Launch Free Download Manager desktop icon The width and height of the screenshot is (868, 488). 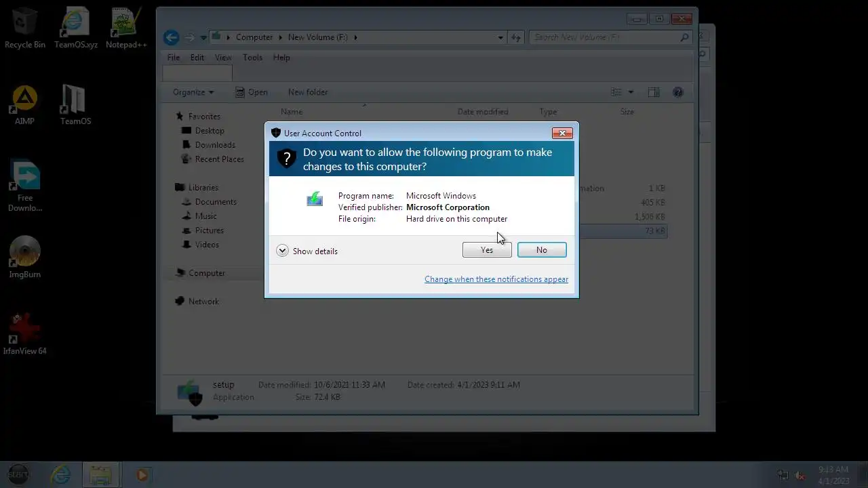pyautogui.click(x=25, y=186)
